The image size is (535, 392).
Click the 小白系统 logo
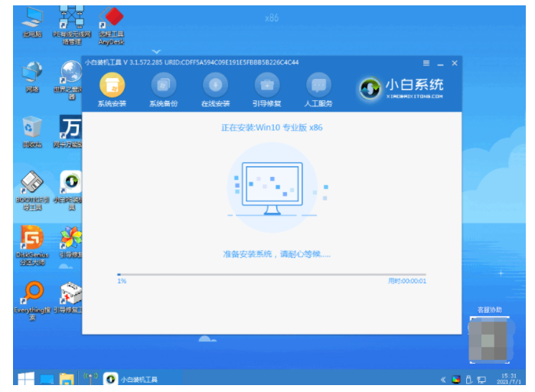tap(401, 88)
